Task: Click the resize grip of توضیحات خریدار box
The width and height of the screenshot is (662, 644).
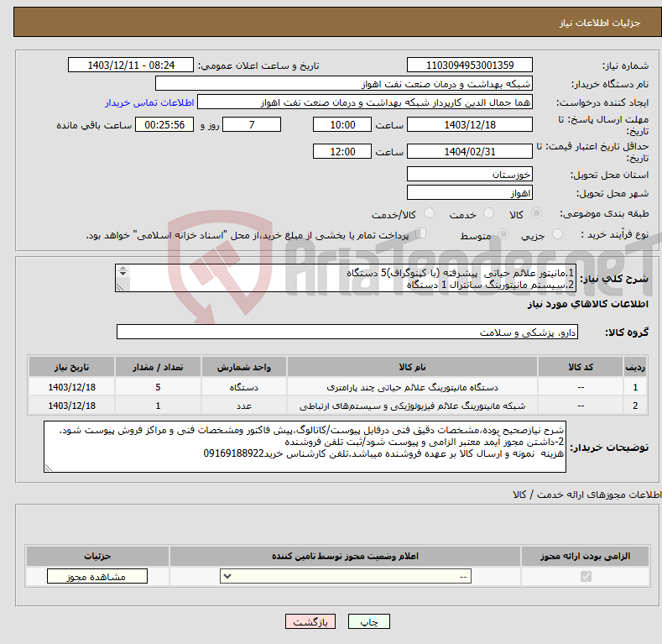Action: 48,468
